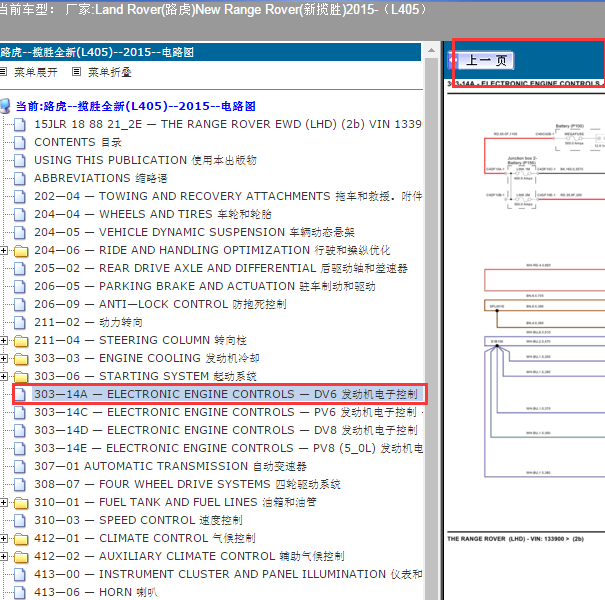Expand the 303-03 Engine Cooling folder
605x600 pixels.
[x=3, y=358]
